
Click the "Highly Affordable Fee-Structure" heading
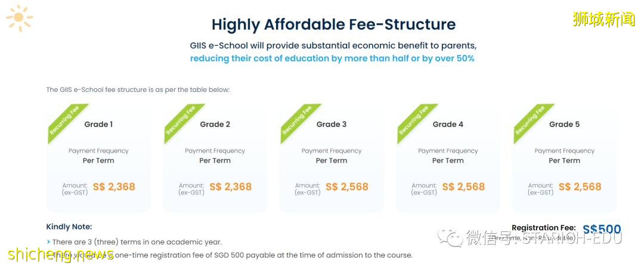(x=333, y=24)
